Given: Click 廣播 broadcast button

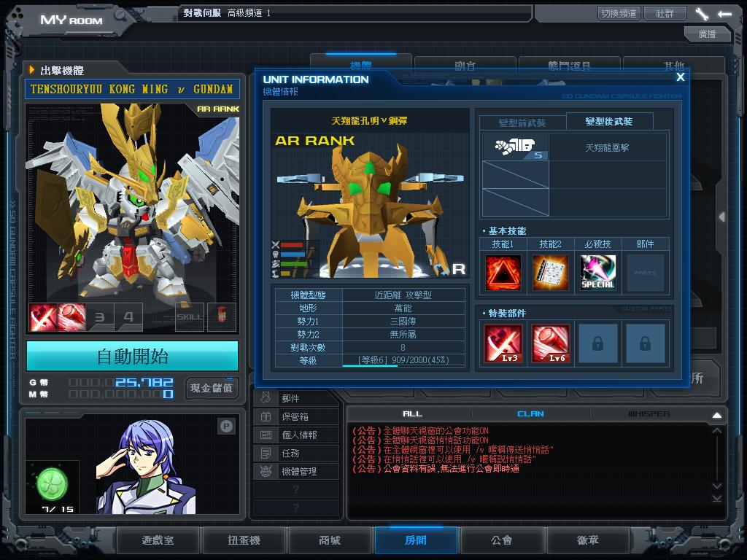Looking at the screenshot, I should [x=708, y=34].
